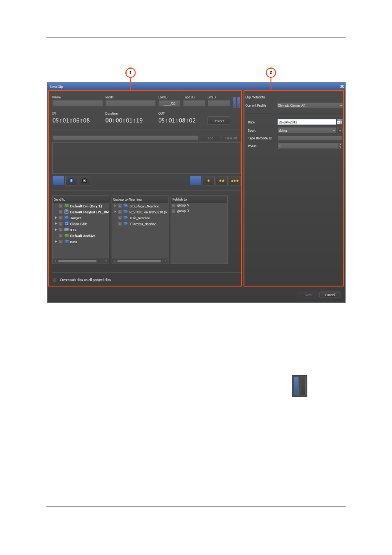Click the Add keyword button
This screenshot has height=555, width=392.
(210, 138)
